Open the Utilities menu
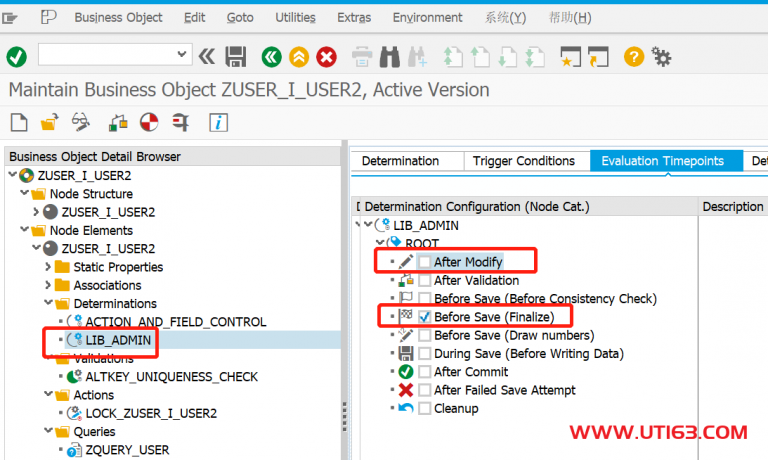 [x=295, y=18]
